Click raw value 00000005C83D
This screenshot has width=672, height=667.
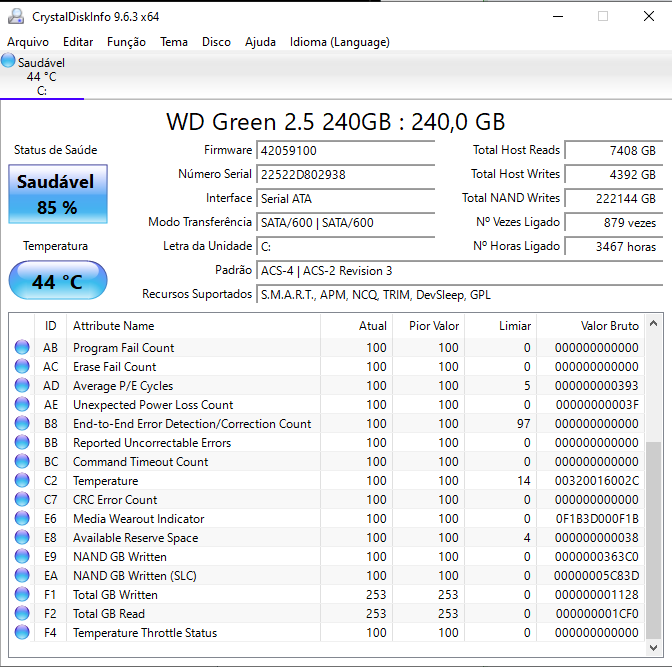[597, 576]
